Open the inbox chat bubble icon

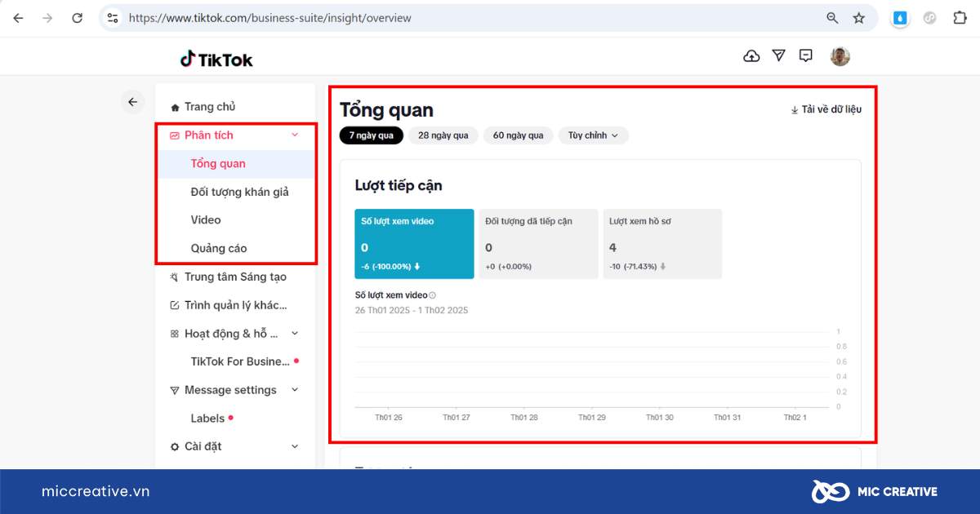click(806, 55)
